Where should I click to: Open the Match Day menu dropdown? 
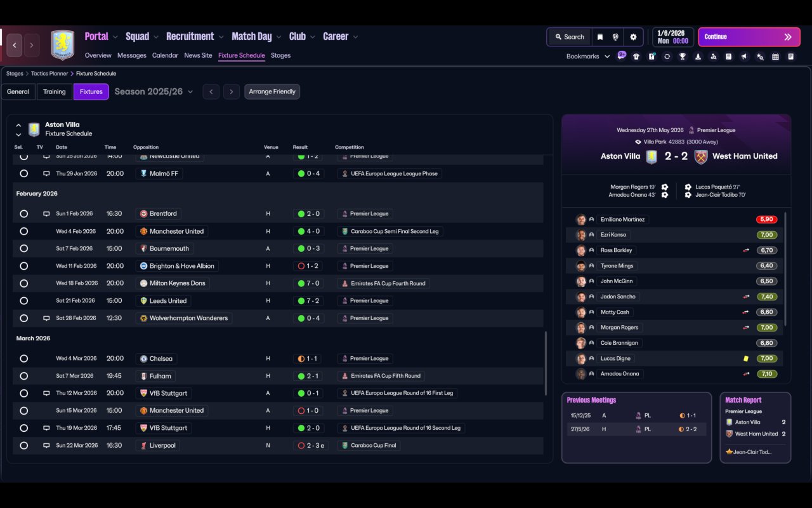256,37
